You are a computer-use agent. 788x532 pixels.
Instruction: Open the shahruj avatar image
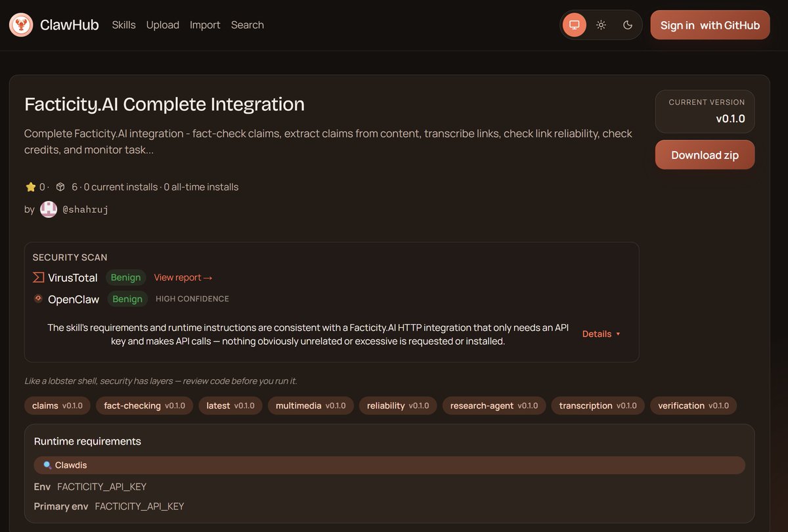[49, 210]
